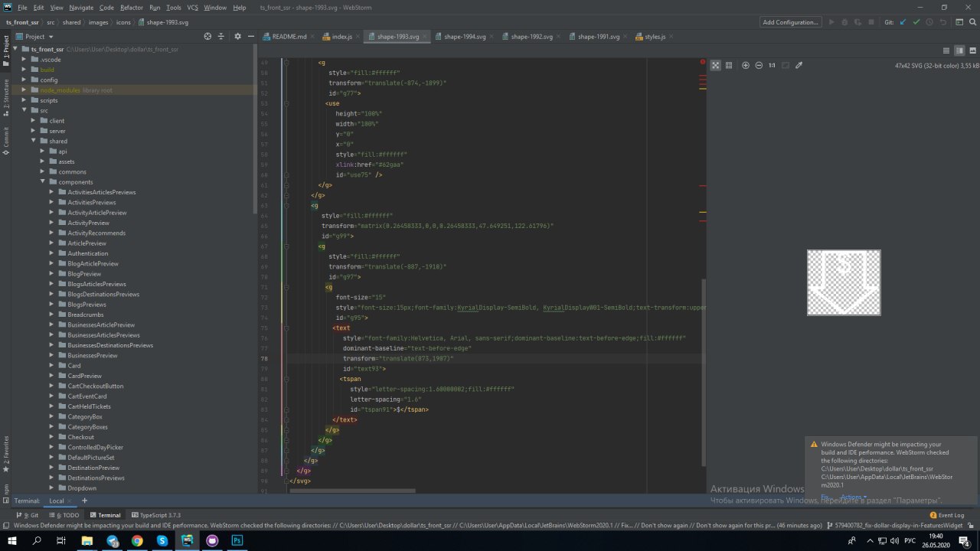Open the File menu
980x551 pixels.
(x=22, y=7)
